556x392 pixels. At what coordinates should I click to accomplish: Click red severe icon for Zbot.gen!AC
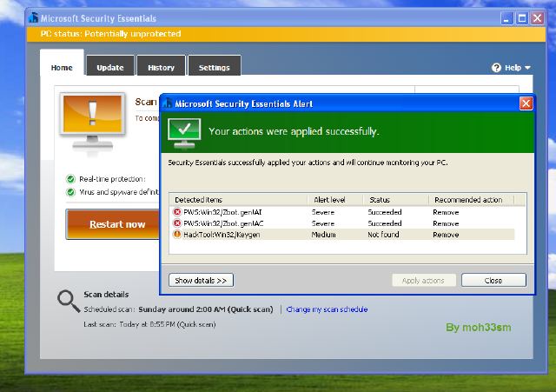tap(177, 223)
